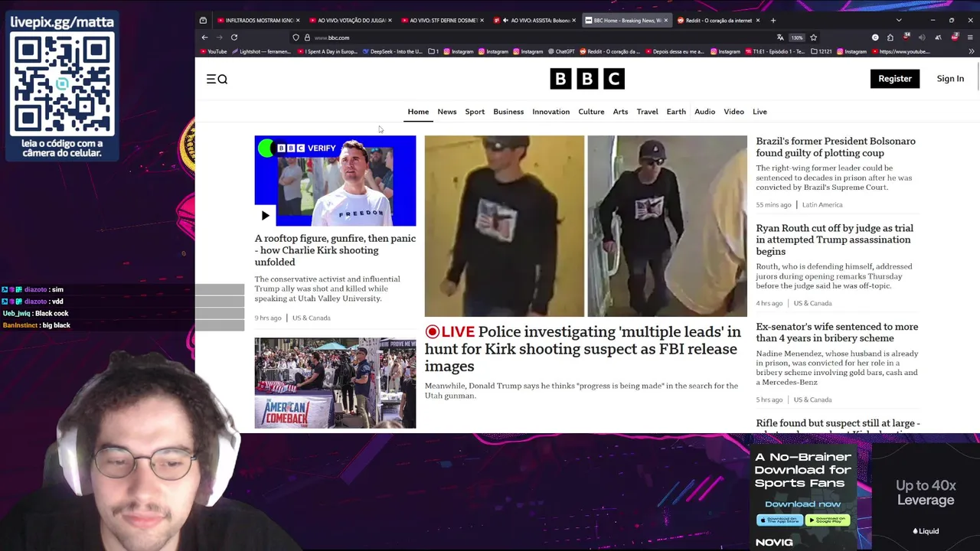Open the Sport section
980x551 pixels.
coord(475,112)
